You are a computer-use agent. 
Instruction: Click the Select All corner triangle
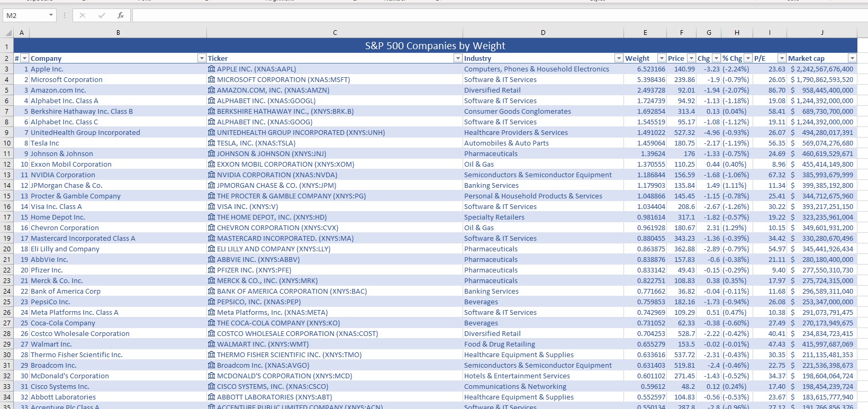[x=8, y=33]
